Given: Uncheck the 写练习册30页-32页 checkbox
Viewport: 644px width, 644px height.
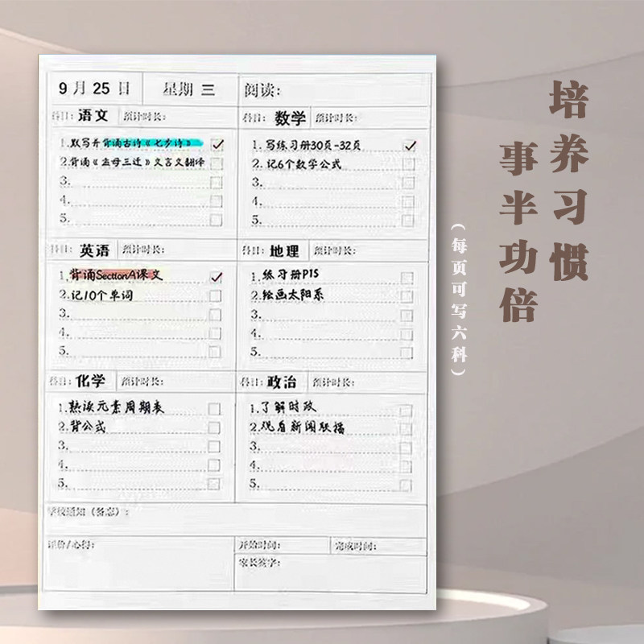Looking at the screenshot, I should (409, 146).
